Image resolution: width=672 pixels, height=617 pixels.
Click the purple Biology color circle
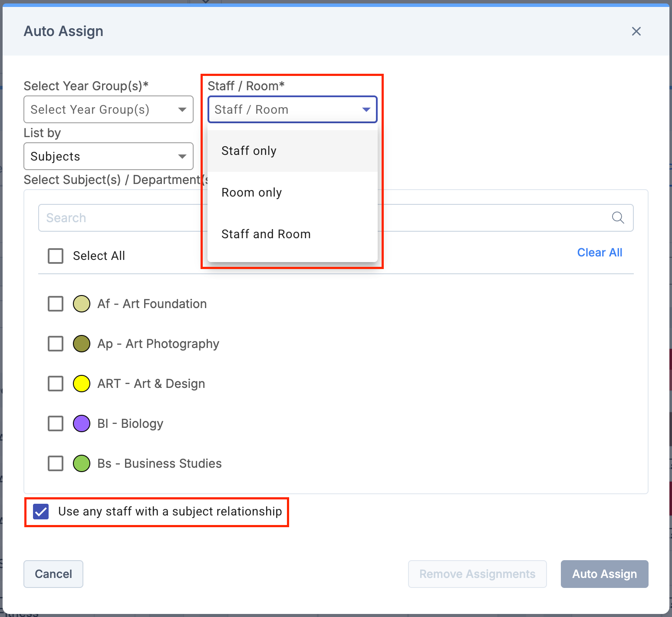coord(82,423)
